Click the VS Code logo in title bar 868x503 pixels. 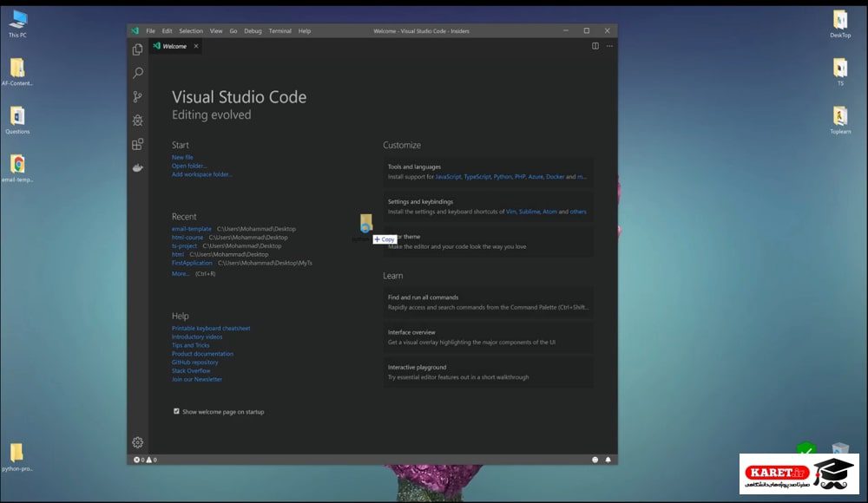pos(135,31)
